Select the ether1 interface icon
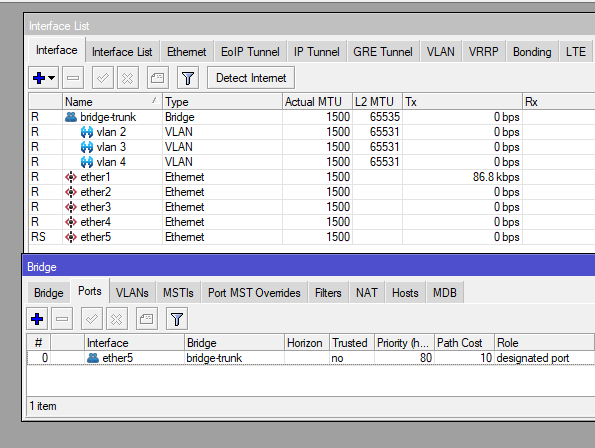Screen dimensions: 595x448 pos(71,177)
